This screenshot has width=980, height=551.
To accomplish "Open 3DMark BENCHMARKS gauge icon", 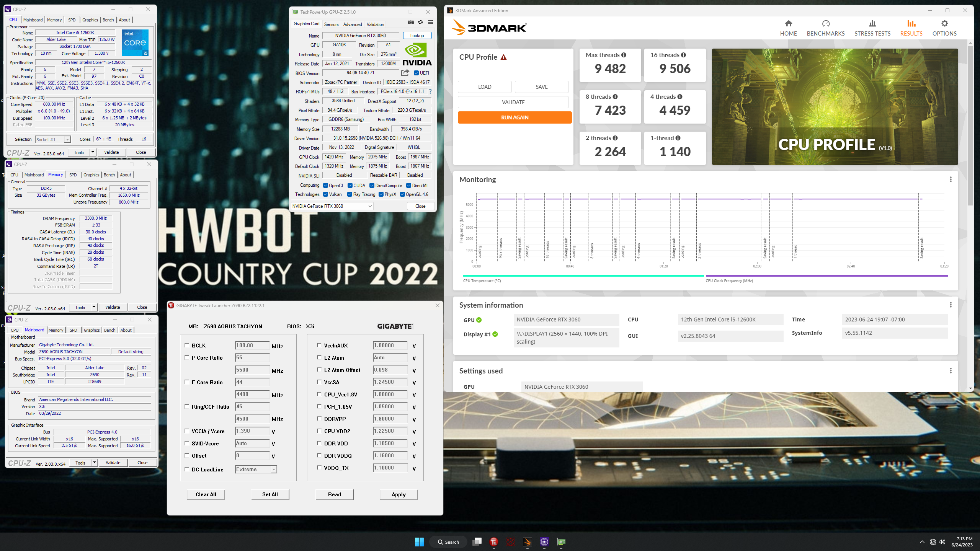I will tap(826, 23).
